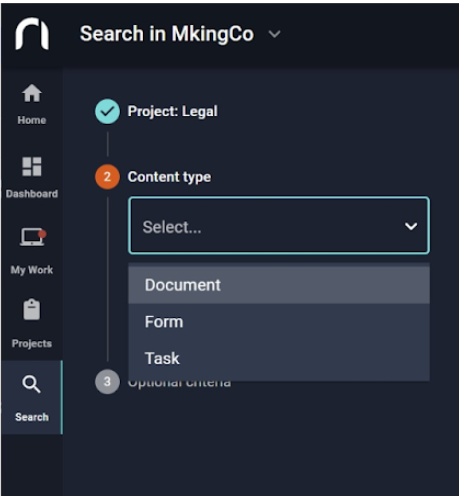459x496 pixels.
Task: Open the Projects clipboard icon
Action: click(32, 309)
